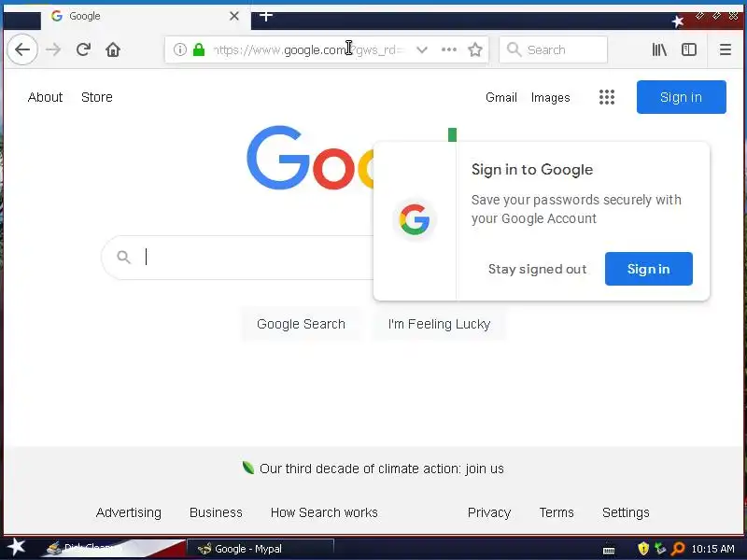Click the magnifier icon in system tray
This screenshot has height=560, width=747.
click(678, 549)
